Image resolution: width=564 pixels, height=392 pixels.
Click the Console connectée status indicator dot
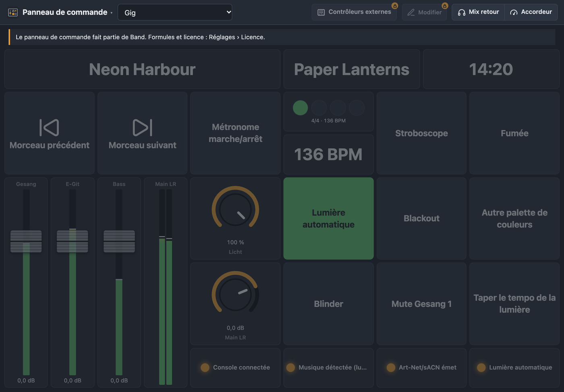(x=205, y=367)
